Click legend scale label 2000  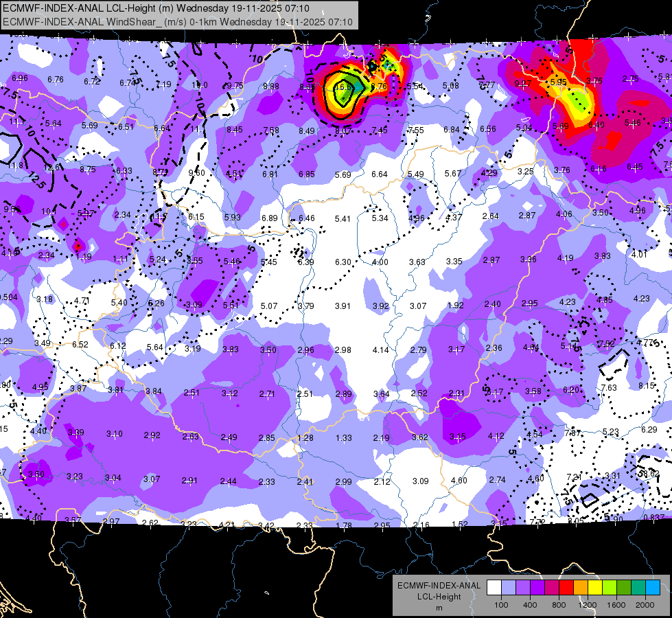pyautogui.click(x=645, y=605)
